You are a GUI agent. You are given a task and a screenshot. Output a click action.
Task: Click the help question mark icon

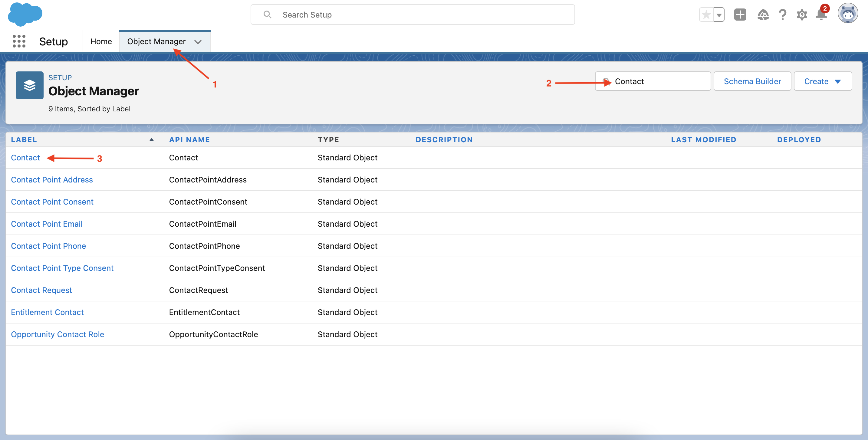(x=782, y=15)
